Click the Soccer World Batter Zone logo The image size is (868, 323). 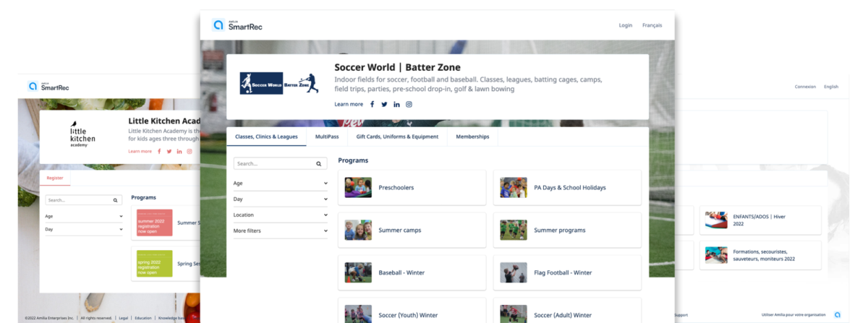pos(278,83)
